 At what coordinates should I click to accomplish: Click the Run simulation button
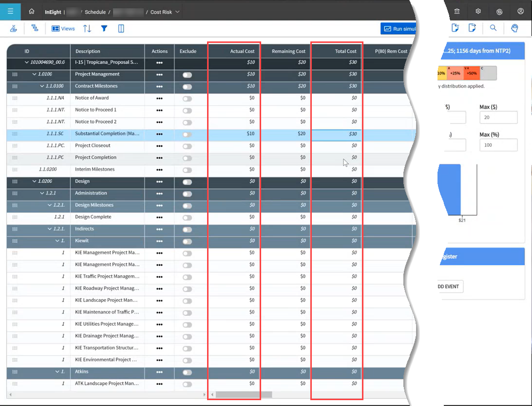coord(400,28)
